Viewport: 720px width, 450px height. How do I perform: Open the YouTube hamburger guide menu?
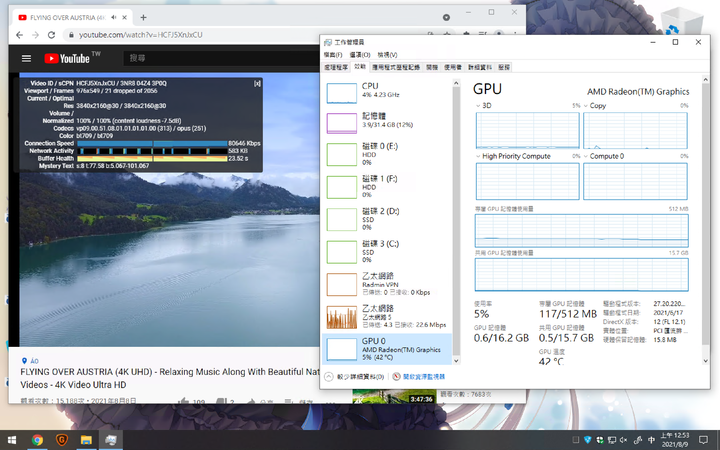(x=27, y=58)
